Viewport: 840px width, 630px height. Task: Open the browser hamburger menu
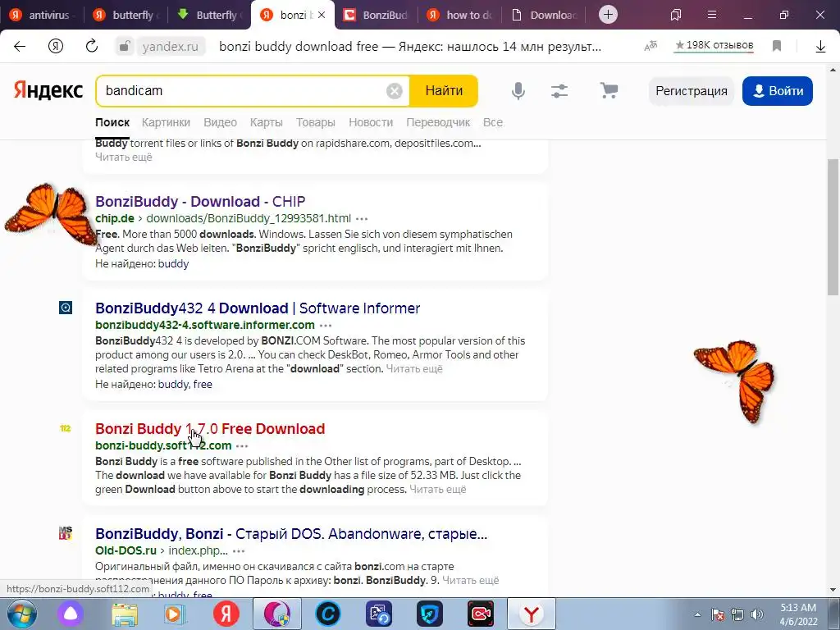(x=712, y=15)
